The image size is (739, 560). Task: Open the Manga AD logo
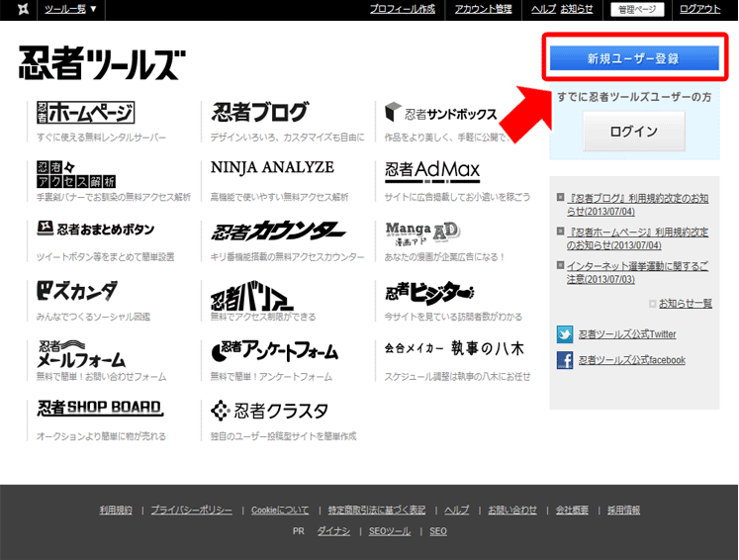422,233
